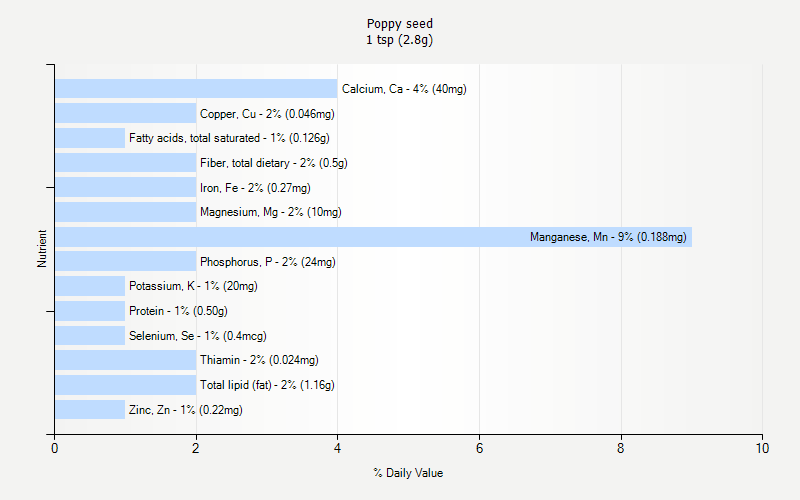Click the 'Copper, Cu - 2% (0.046mg)' label
The height and width of the screenshot is (500, 800).
click(x=267, y=114)
